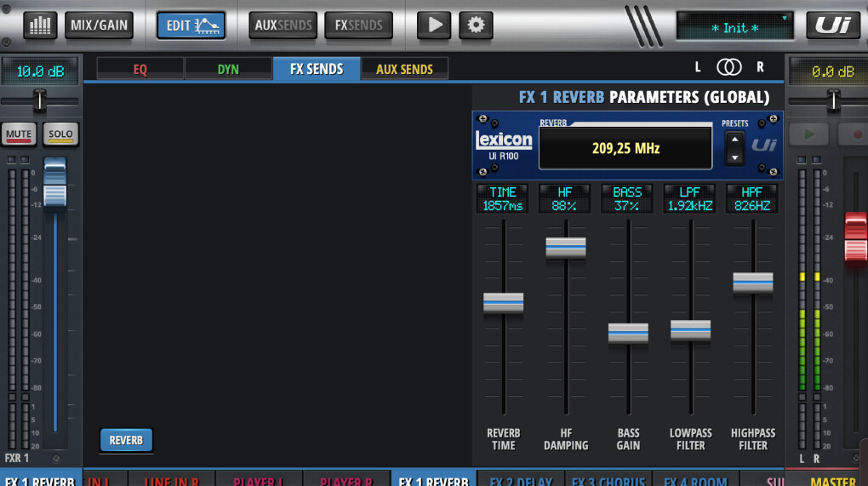Select the MASTER channel tab
Viewport: 868px width, 486px height.
tap(833, 479)
